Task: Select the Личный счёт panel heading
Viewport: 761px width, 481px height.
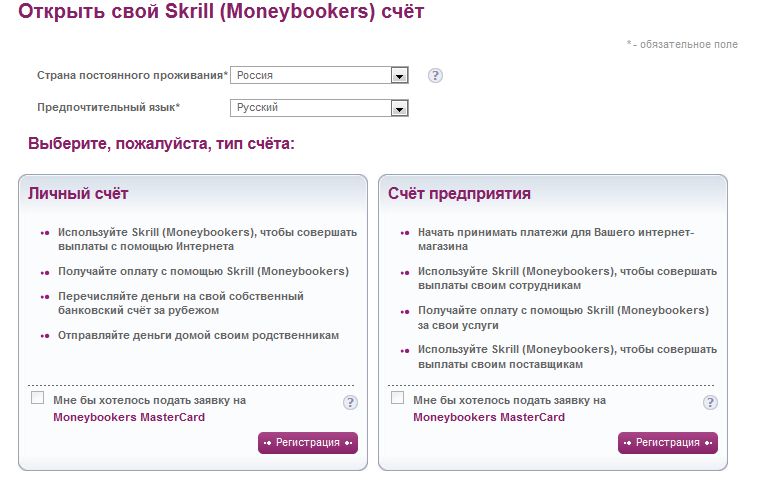Action: coord(78,194)
